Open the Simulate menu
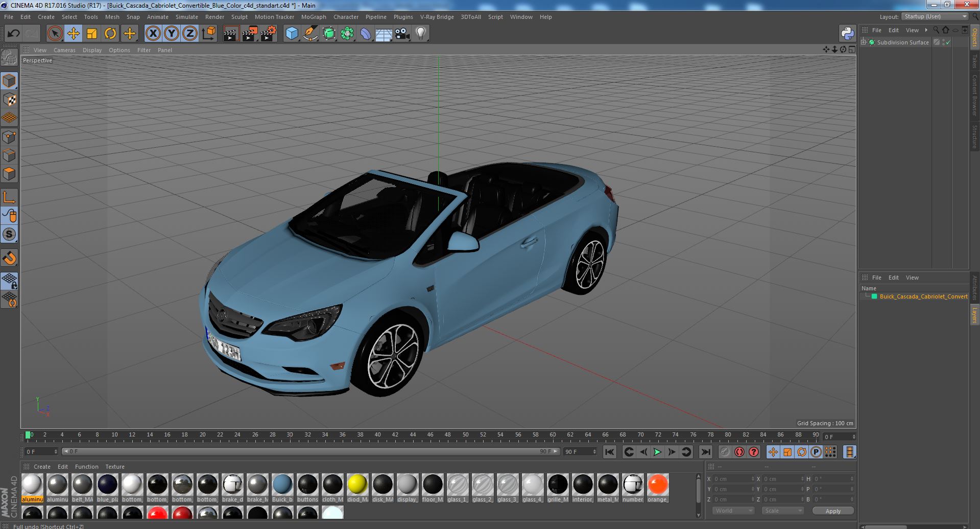This screenshot has height=529, width=980. (x=187, y=17)
